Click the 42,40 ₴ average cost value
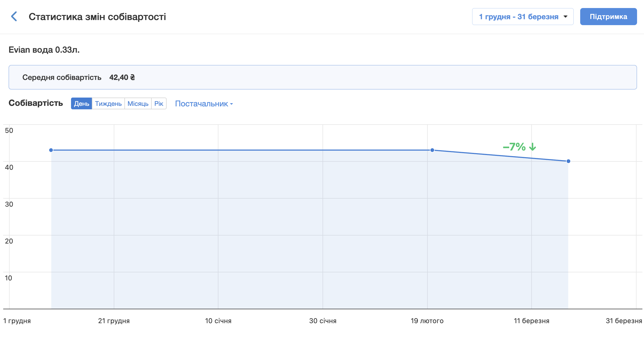 click(x=122, y=78)
